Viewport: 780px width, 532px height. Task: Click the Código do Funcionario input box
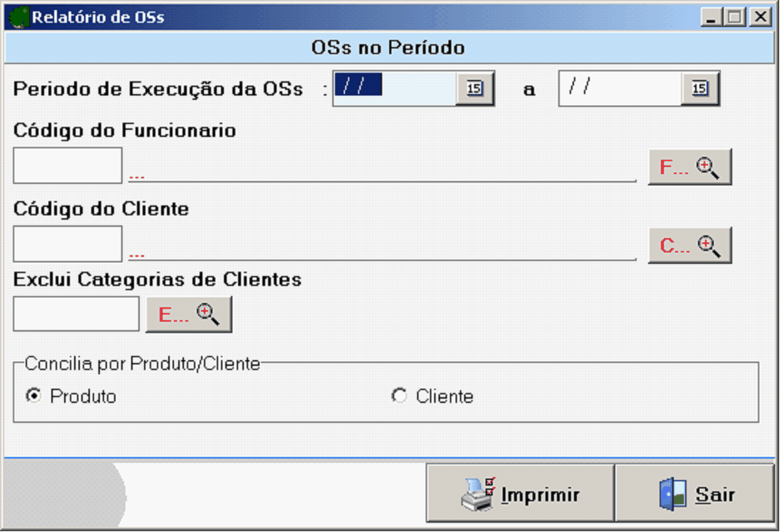tap(68, 165)
